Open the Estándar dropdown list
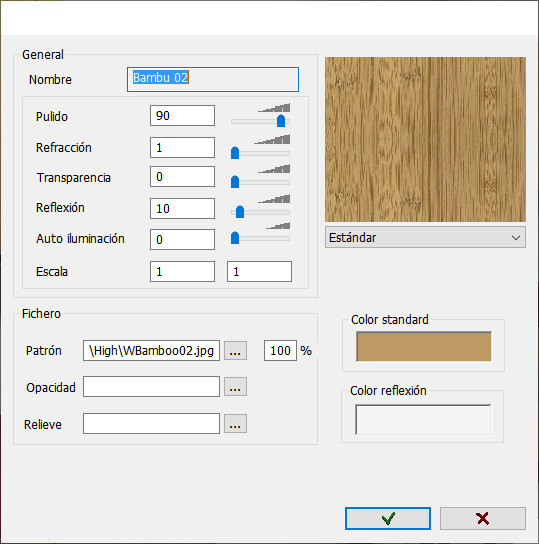Screen dimensions: 539x544 (x=425, y=237)
